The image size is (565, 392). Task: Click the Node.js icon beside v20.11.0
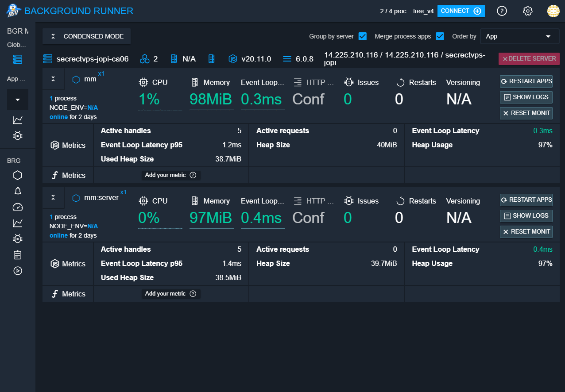pyautogui.click(x=233, y=58)
